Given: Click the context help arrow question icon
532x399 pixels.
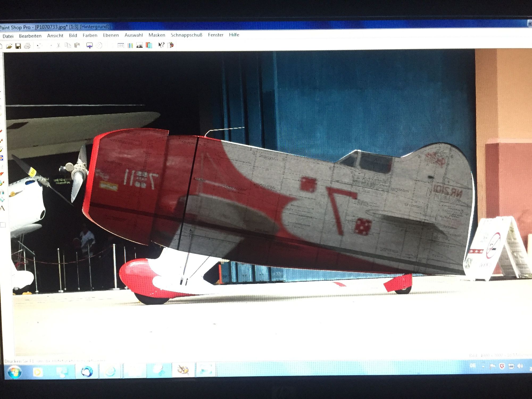Looking at the screenshot, I should [161, 45].
